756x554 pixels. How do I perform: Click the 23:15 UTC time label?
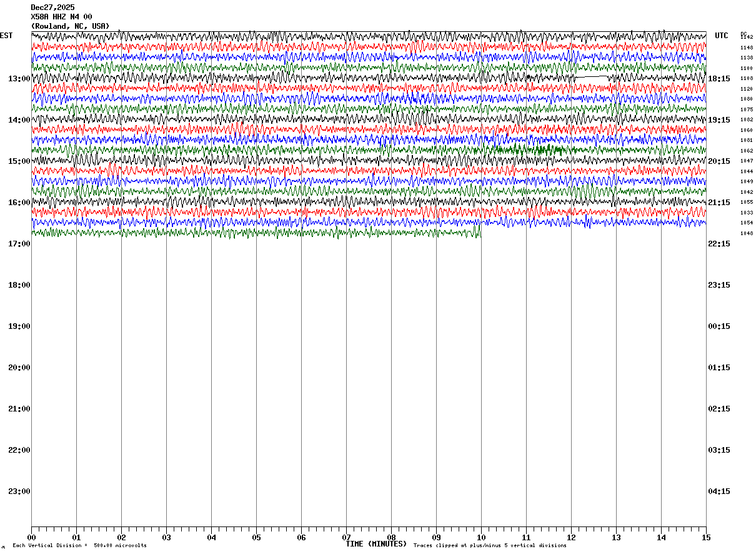pyautogui.click(x=719, y=285)
